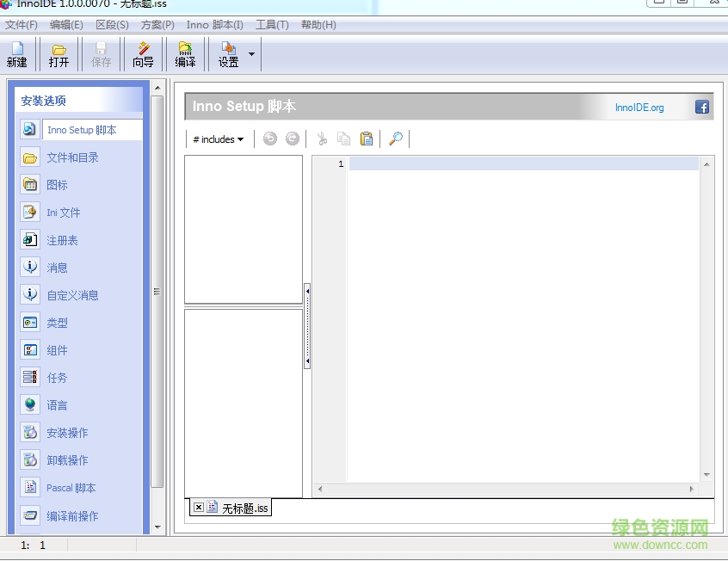Launch the 向导 (Wizard) toolbar icon
Image resolution: width=728 pixels, height=561 pixels.
coord(143,54)
